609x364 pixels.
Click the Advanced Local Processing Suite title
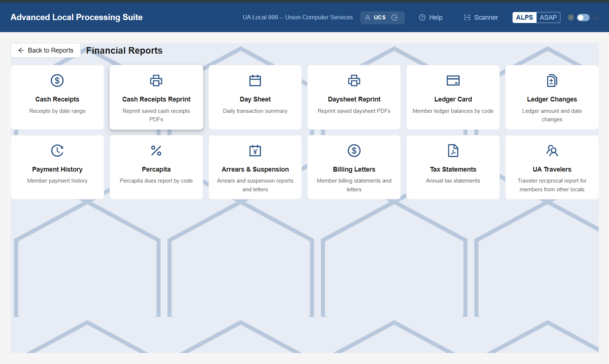click(76, 17)
